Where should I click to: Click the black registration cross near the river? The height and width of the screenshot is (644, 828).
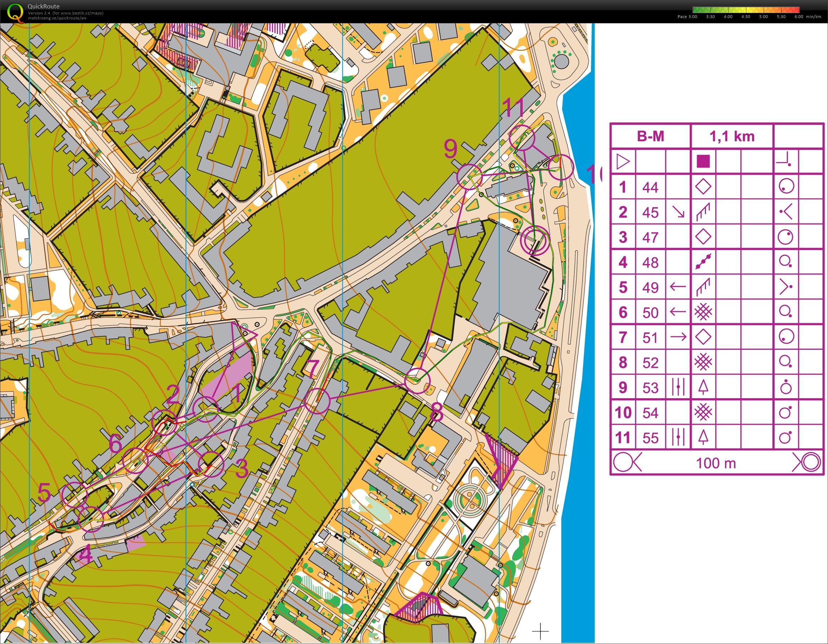tap(540, 631)
